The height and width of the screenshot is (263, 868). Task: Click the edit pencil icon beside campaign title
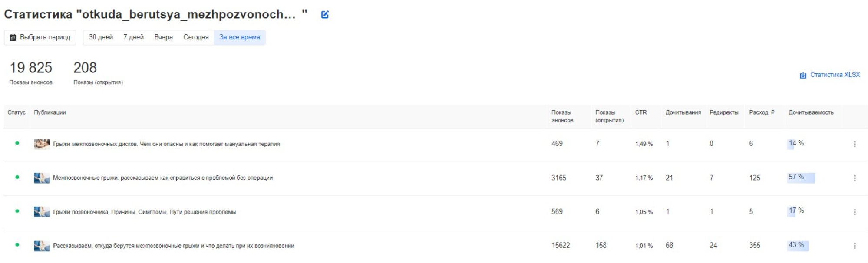[324, 15]
